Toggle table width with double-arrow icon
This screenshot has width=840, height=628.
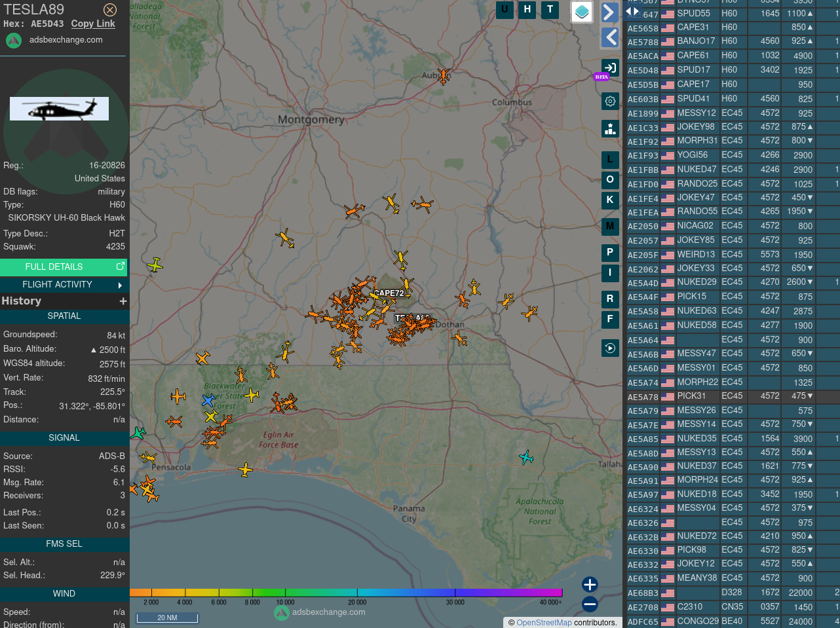632,11
